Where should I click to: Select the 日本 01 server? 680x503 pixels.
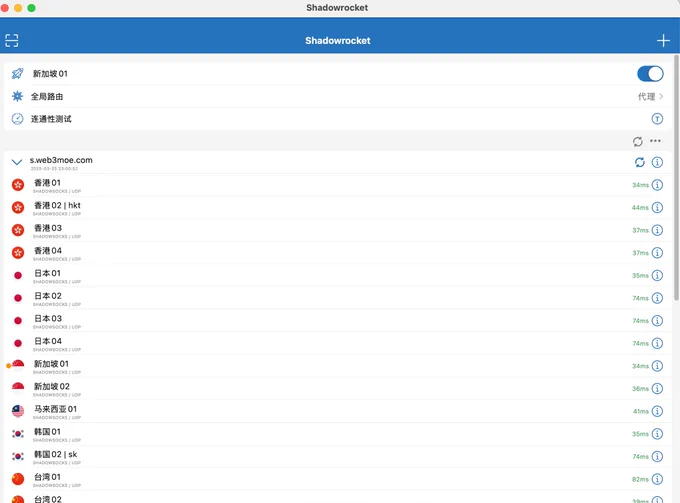(x=340, y=275)
